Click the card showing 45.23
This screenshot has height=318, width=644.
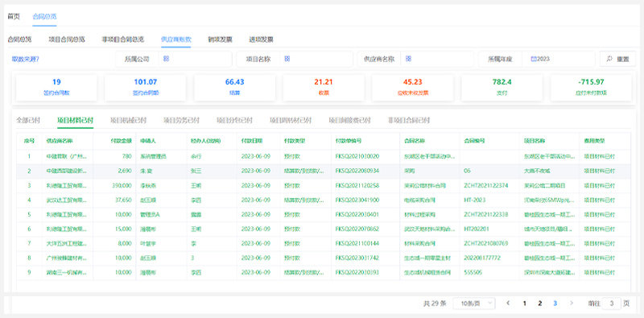413,88
